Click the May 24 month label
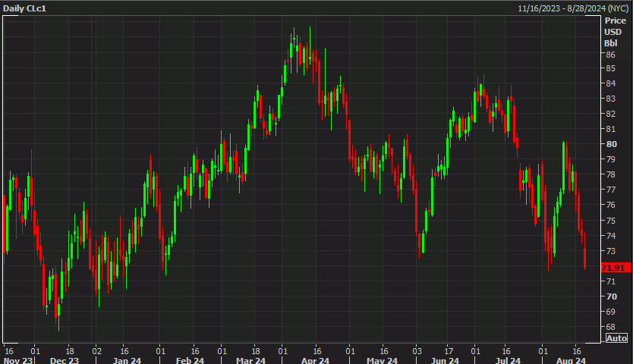 coord(382,360)
